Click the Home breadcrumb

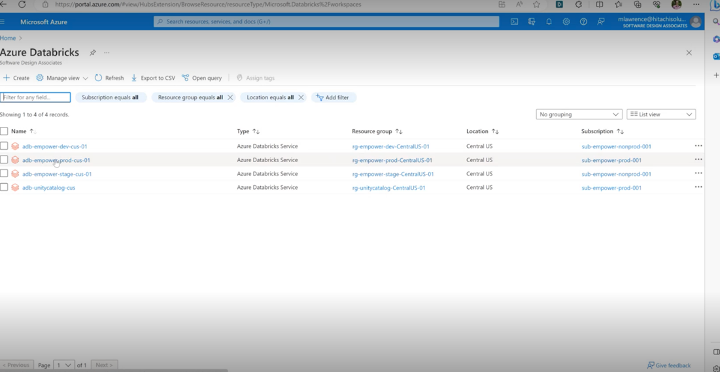(8, 38)
